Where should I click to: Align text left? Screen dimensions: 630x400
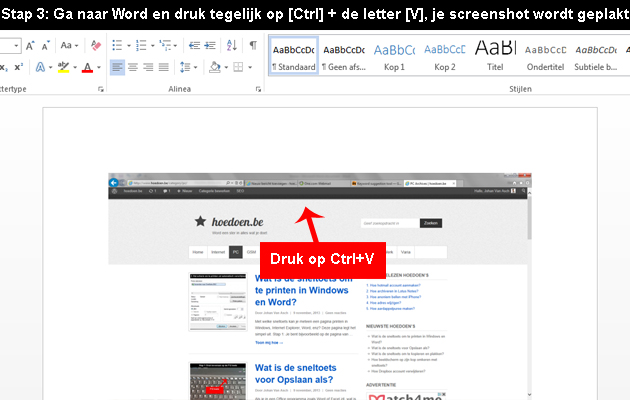117,67
